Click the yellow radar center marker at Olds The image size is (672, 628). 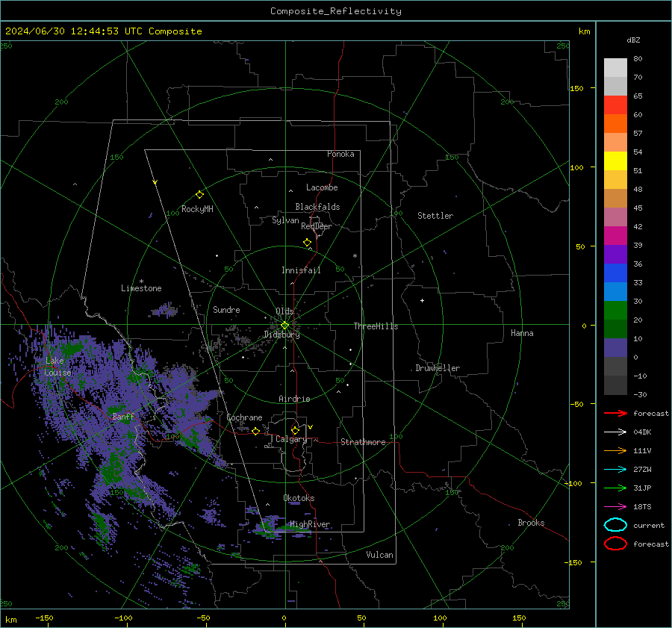click(285, 325)
